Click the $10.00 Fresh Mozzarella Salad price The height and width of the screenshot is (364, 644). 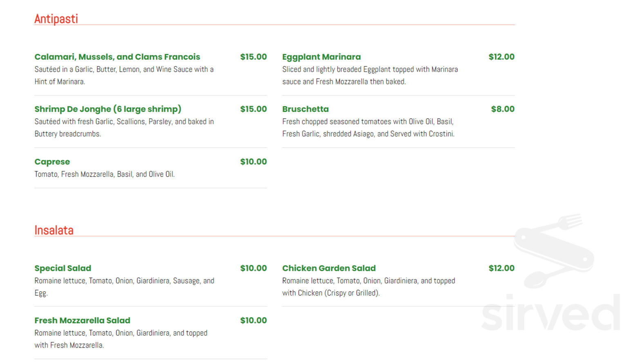[x=253, y=320]
